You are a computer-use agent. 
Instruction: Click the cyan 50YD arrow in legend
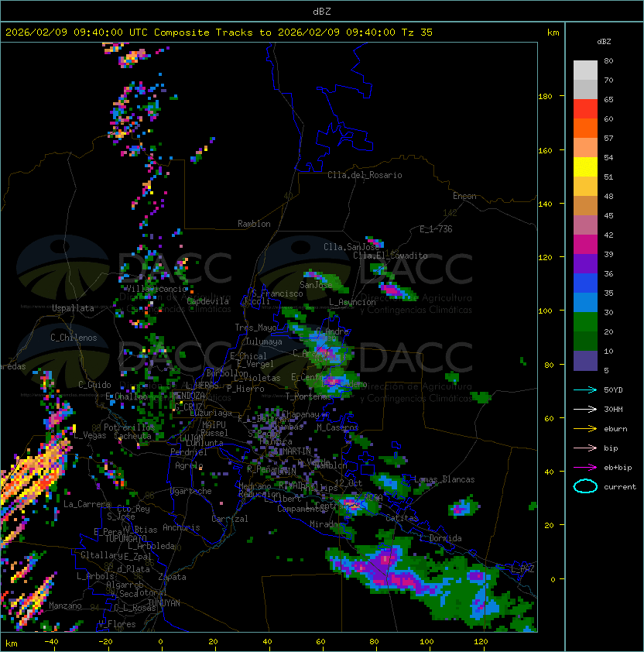585,389
